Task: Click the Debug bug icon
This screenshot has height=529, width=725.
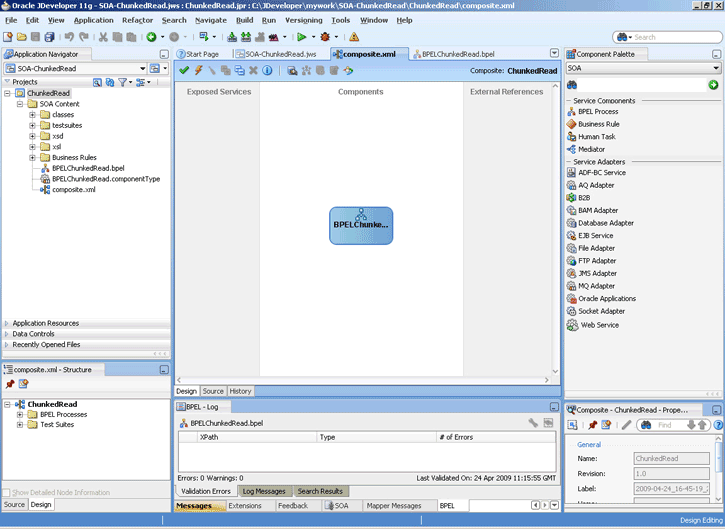Action: tap(324, 37)
